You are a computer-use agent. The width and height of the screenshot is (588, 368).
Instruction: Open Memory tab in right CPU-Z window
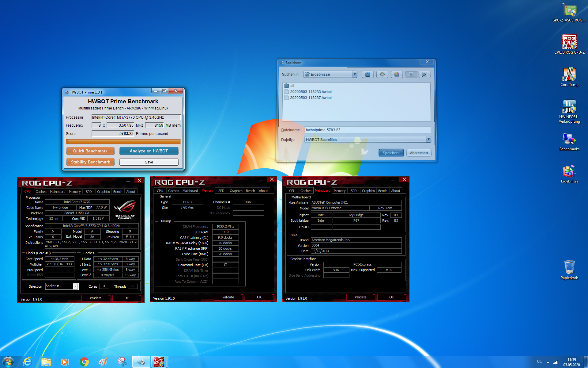tap(340, 191)
